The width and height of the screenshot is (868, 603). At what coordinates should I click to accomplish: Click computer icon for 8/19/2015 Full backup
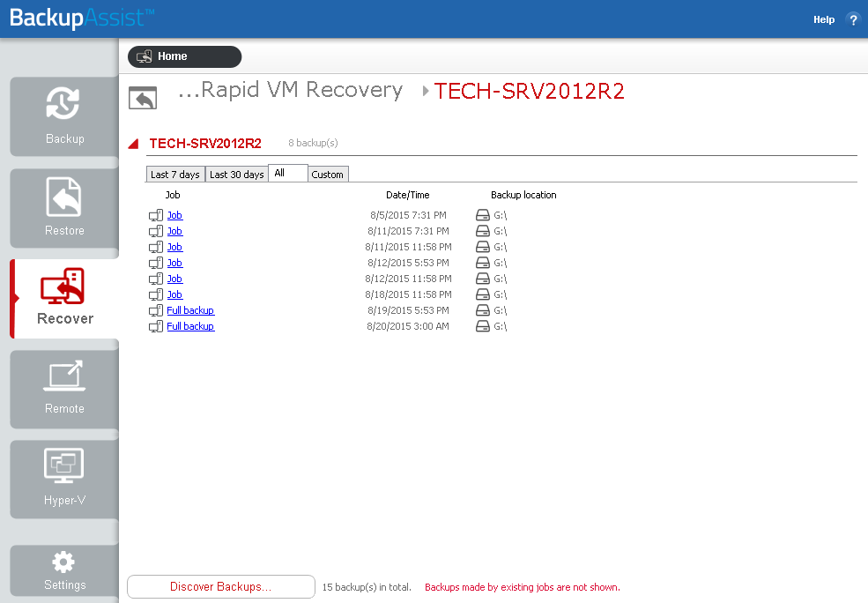click(x=156, y=310)
